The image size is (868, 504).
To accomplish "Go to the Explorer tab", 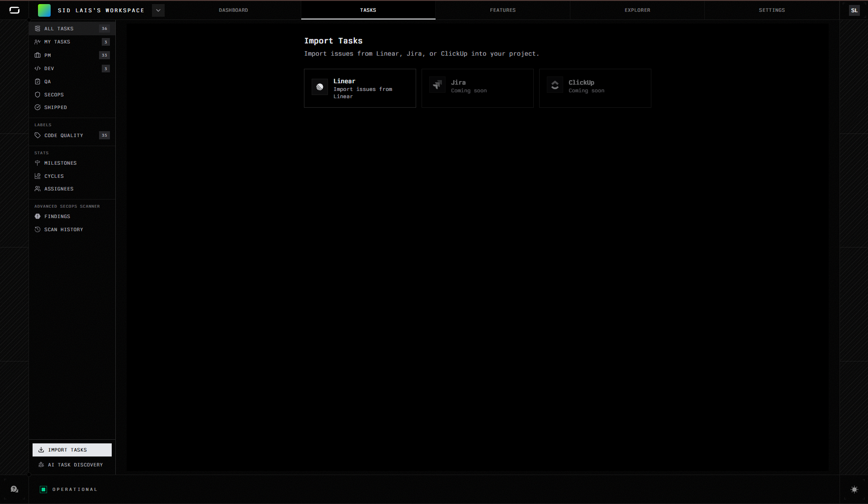I will point(637,10).
